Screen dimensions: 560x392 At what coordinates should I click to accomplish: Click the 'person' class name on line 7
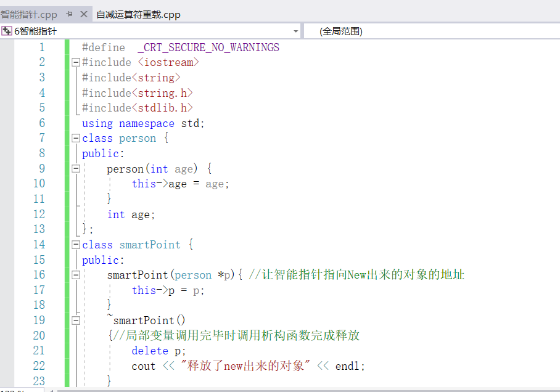138,138
